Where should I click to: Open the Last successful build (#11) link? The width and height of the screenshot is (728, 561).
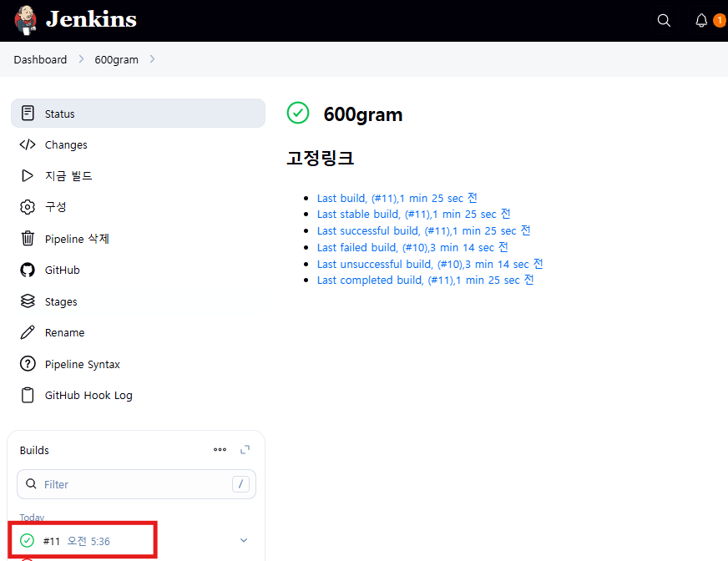click(x=423, y=230)
